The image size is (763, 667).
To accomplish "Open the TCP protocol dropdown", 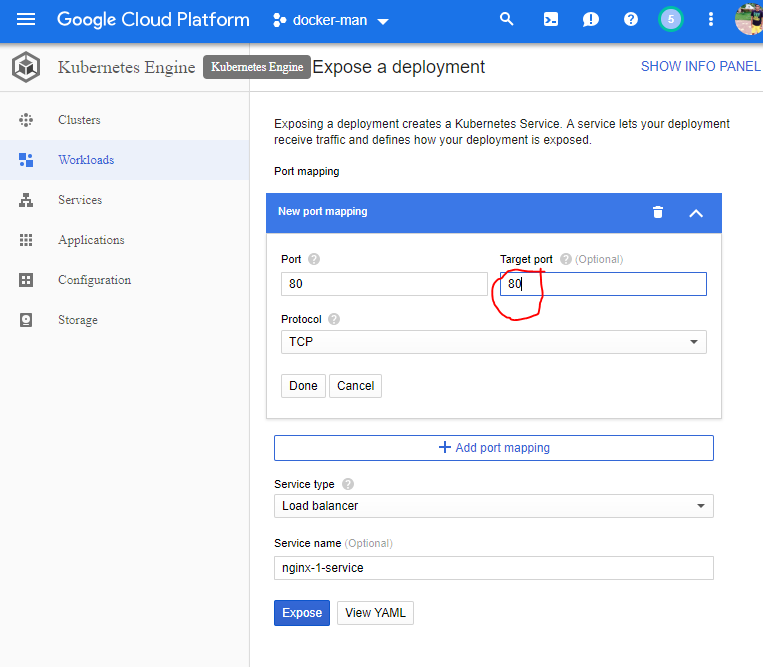I will pos(493,342).
